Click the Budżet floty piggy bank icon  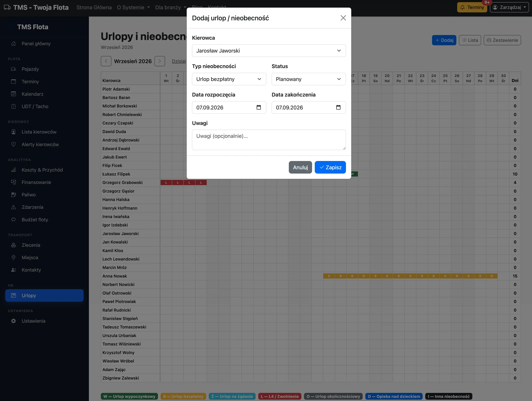click(14, 219)
